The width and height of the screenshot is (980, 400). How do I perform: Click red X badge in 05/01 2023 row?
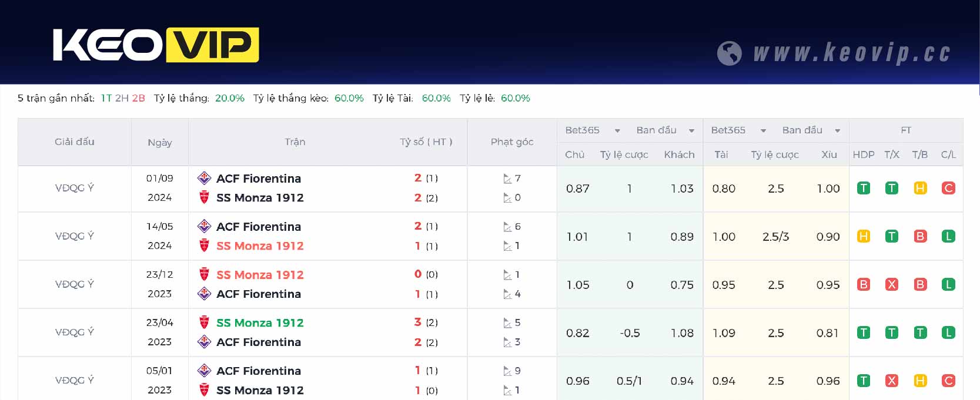point(892,381)
